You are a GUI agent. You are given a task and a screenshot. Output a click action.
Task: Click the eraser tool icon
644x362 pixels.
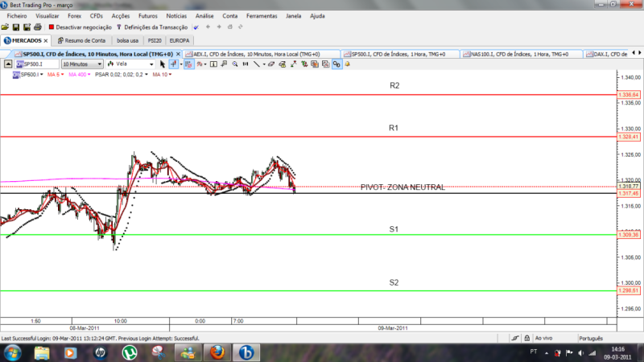point(271,64)
